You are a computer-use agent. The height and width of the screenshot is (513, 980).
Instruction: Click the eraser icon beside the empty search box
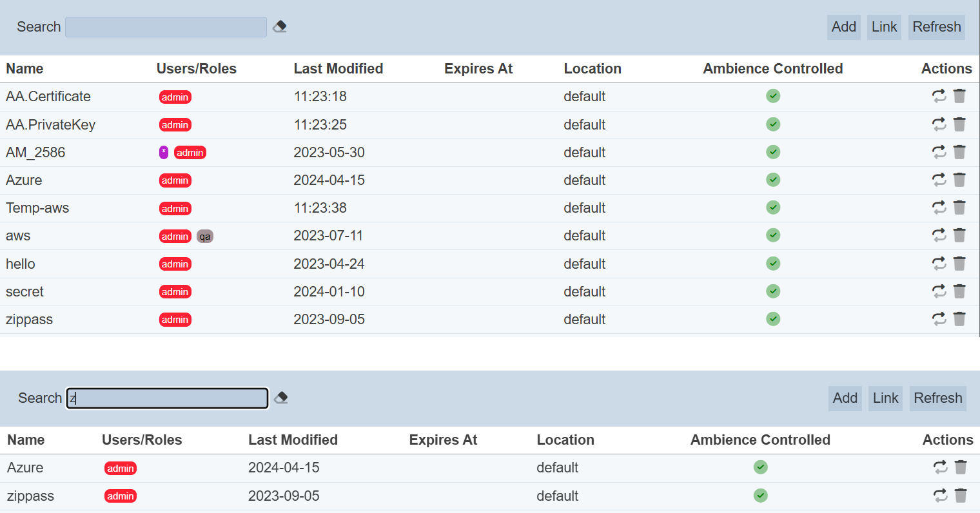pos(279,26)
